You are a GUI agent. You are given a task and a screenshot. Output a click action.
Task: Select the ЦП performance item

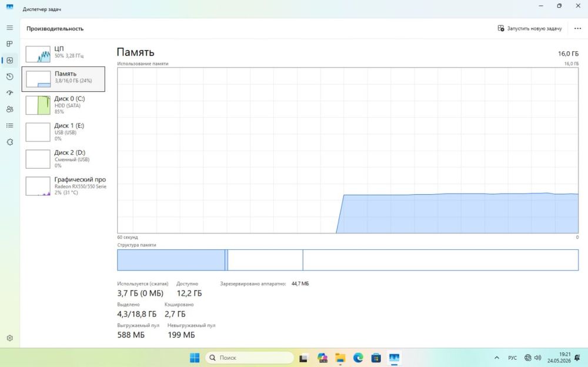64,54
